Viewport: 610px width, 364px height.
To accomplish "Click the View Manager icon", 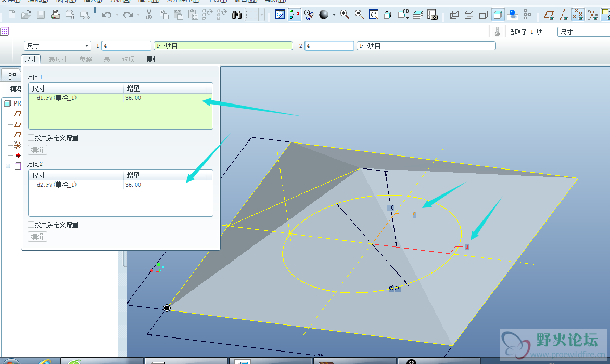I will pyautogui.click(x=432, y=15).
